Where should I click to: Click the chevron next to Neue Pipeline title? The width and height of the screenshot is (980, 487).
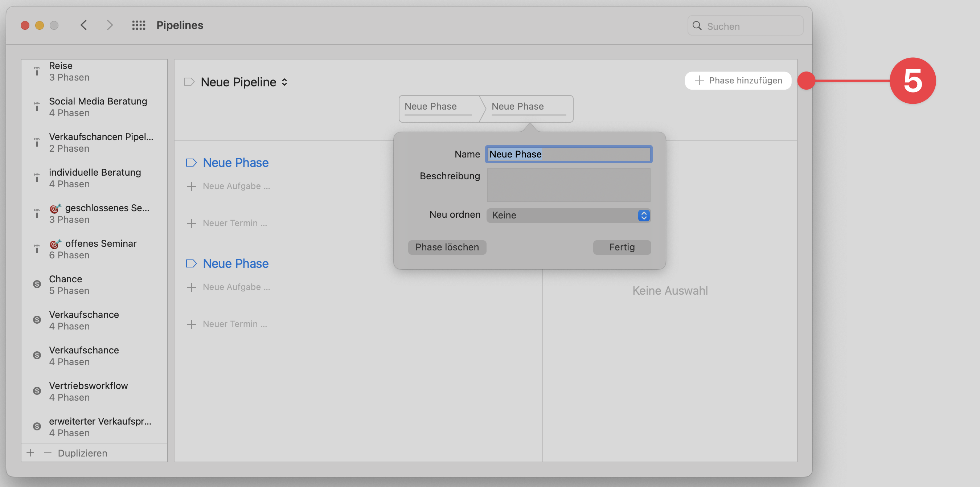pos(284,82)
